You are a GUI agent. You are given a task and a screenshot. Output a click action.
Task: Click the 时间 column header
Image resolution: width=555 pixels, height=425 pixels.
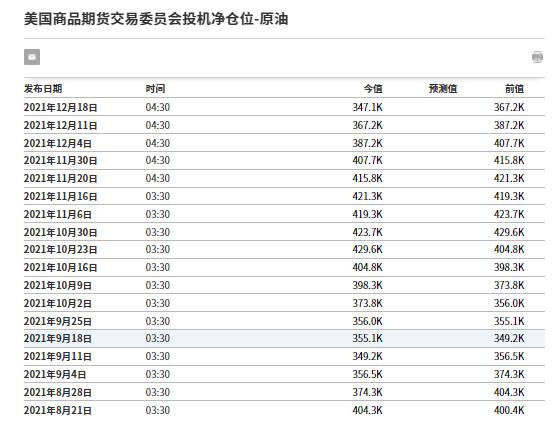point(155,88)
